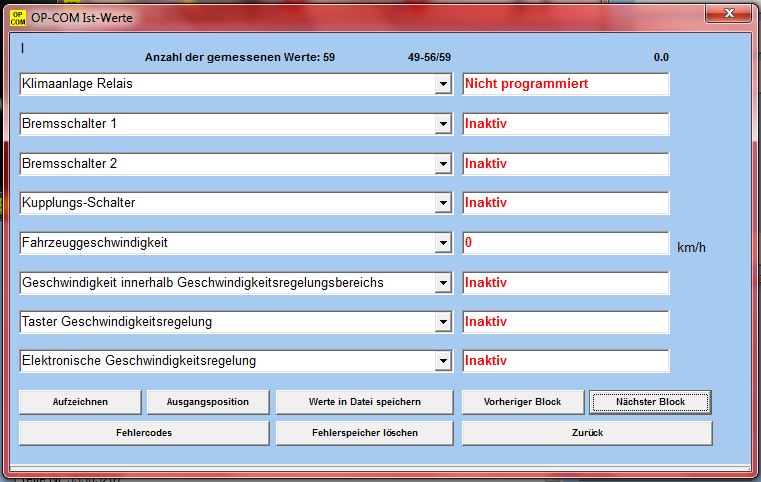Screen dimensions: 761x482
Task: Click Fehlerspeicher löschen button
Action: 364,432
